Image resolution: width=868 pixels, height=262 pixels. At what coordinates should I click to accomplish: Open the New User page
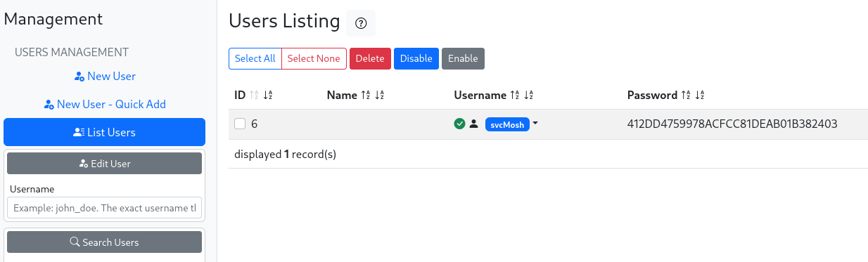click(x=105, y=76)
